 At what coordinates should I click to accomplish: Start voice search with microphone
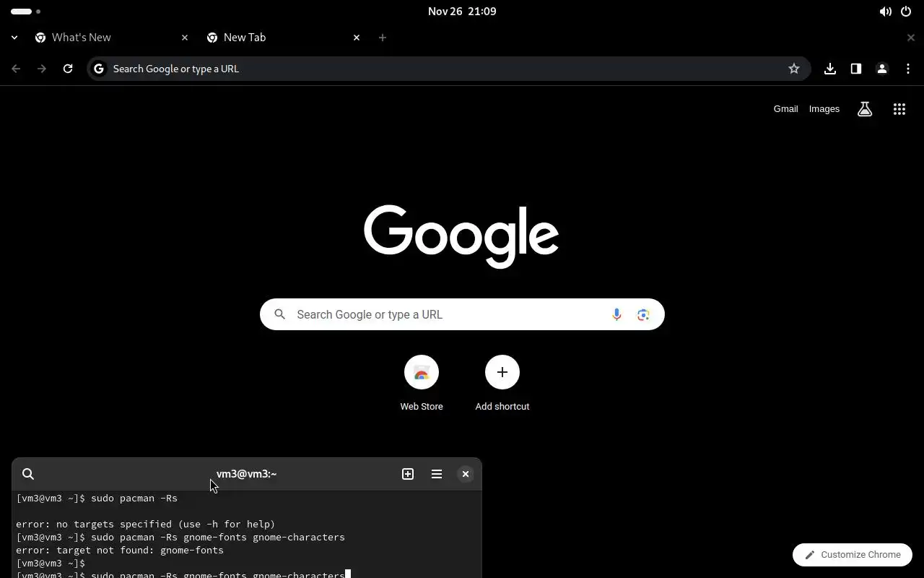coord(616,314)
